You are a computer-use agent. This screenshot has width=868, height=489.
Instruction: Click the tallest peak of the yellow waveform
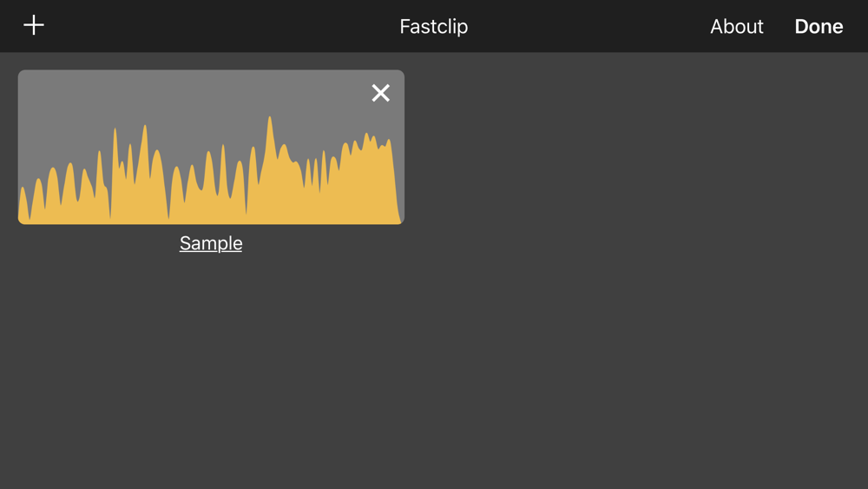click(x=270, y=119)
